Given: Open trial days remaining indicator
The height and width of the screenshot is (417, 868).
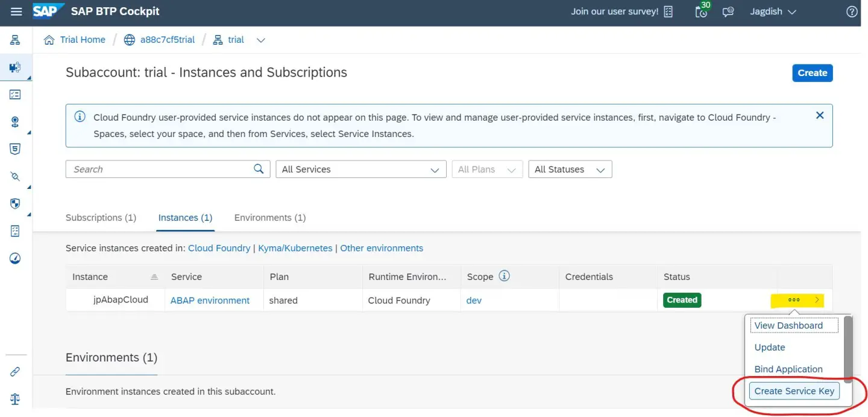Looking at the screenshot, I should click(702, 10).
